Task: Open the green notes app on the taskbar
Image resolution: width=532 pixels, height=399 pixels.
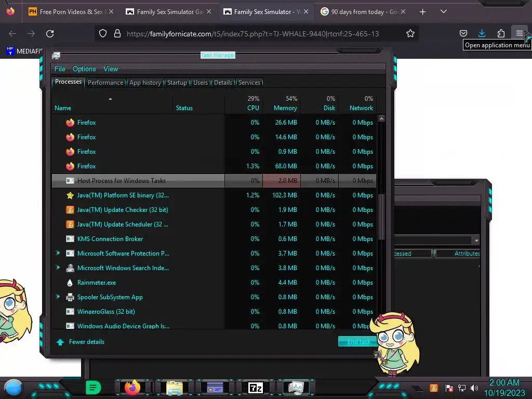Action: tap(94, 388)
